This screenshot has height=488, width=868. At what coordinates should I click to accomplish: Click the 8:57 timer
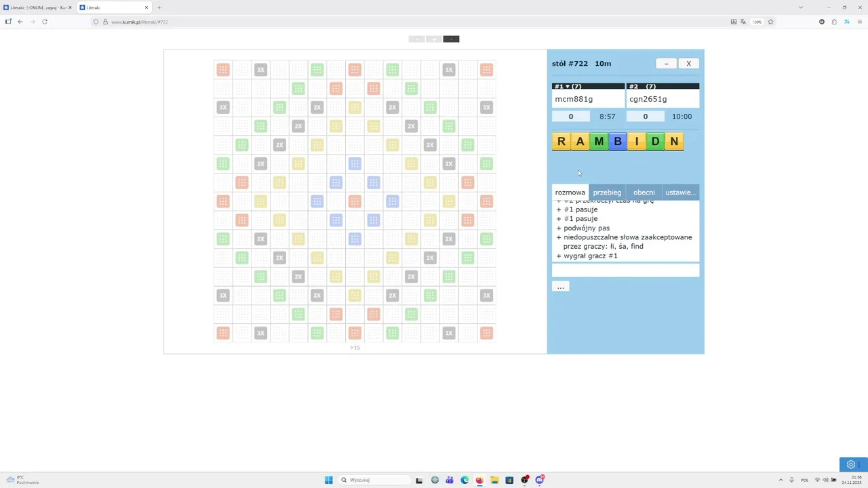[608, 117]
